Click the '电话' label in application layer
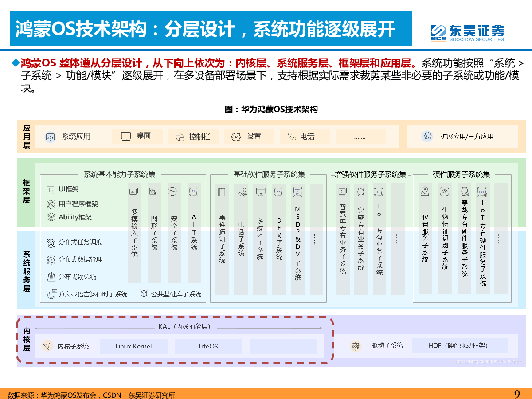532x399 pixels. 307,136
